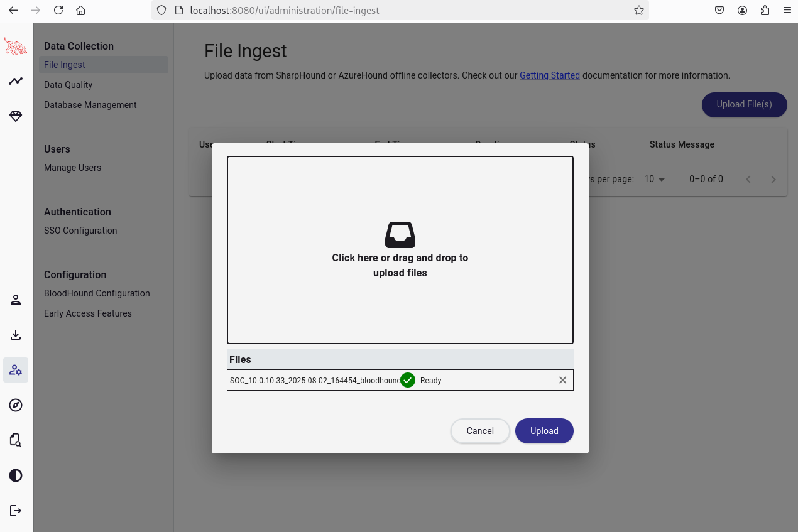Click the drag and drop upload area
Screen dimensions: 798x532
(400, 250)
